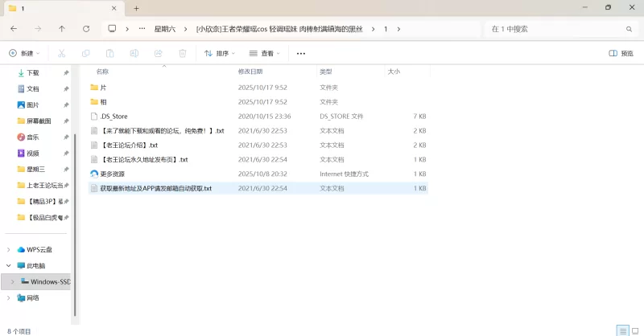Image resolution: width=644 pixels, height=336 pixels.
Task: Toggle the 预览 preview pane
Action: [x=621, y=54]
